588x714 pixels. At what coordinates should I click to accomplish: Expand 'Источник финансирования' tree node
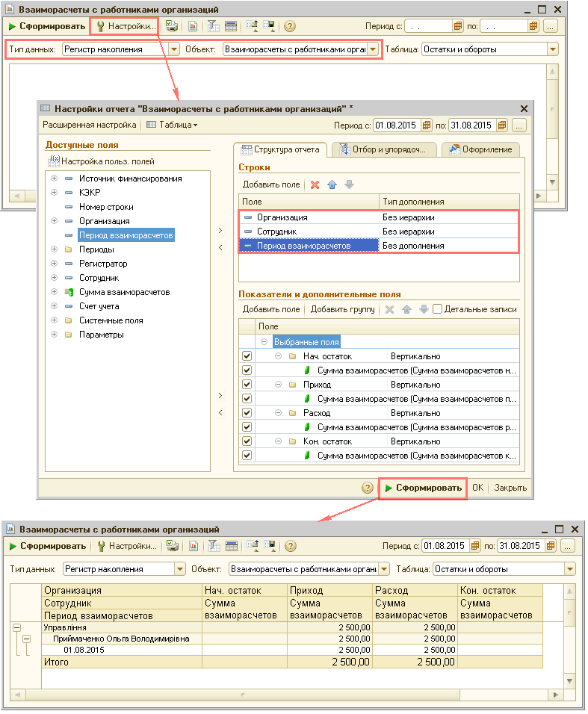point(54,178)
